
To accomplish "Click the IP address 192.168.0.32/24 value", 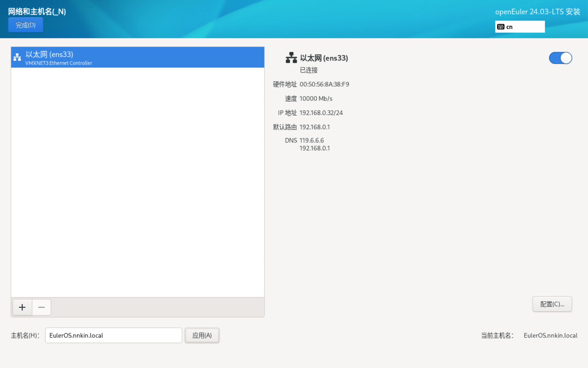I will [321, 113].
